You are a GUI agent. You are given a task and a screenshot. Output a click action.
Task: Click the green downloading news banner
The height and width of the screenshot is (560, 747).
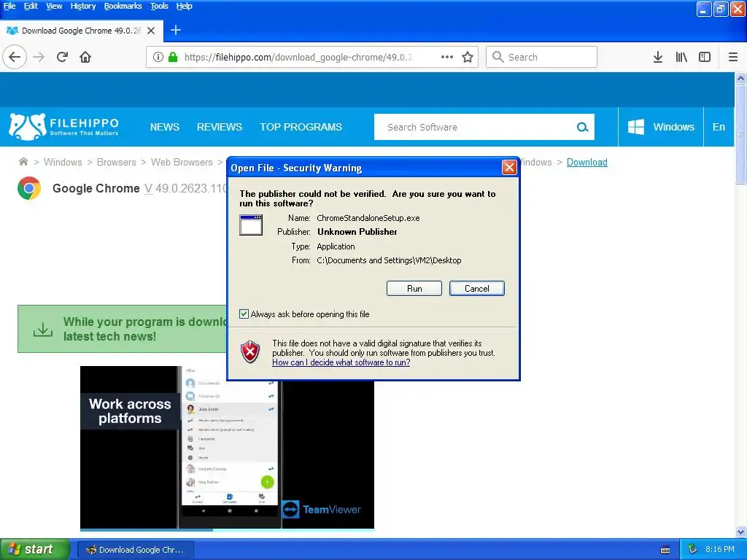coord(123,329)
